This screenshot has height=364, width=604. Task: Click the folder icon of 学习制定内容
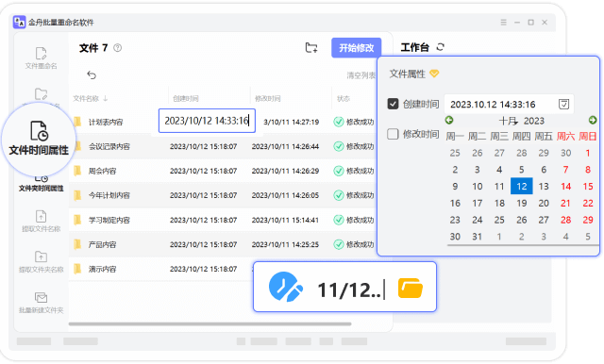pos(77,220)
